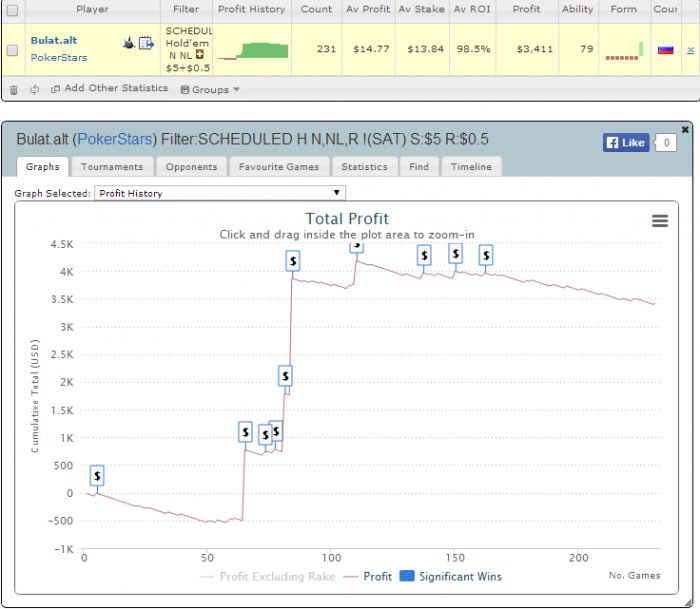Switch to the Find tab
700x609 pixels.
(419, 167)
